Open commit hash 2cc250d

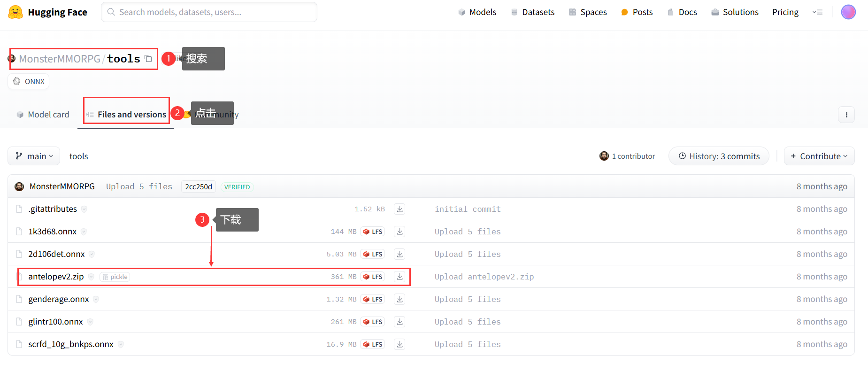click(199, 186)
